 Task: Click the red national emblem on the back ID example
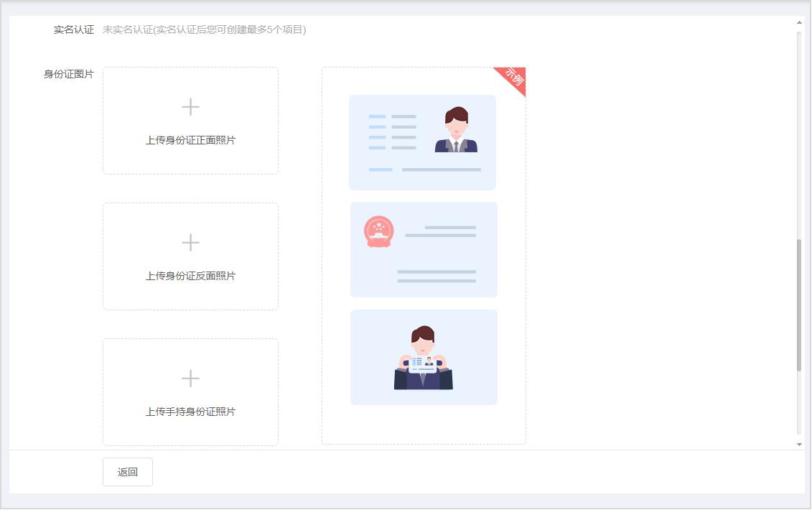[378, 232]
